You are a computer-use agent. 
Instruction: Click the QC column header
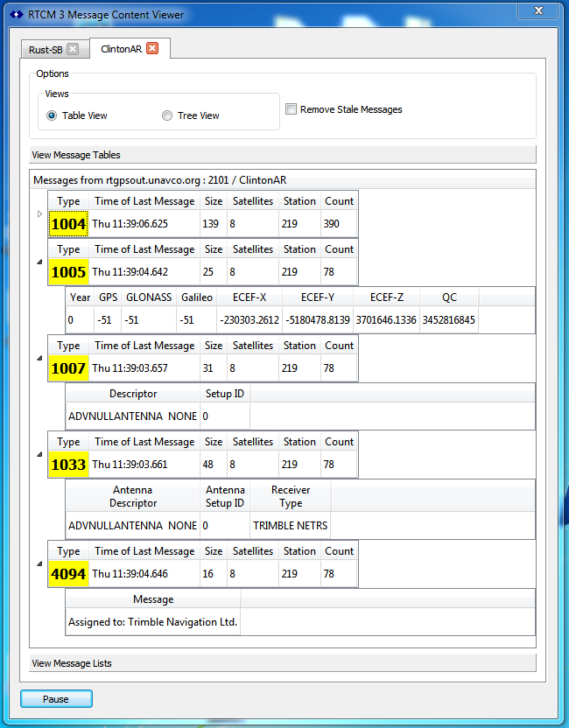tap(449, 297)
